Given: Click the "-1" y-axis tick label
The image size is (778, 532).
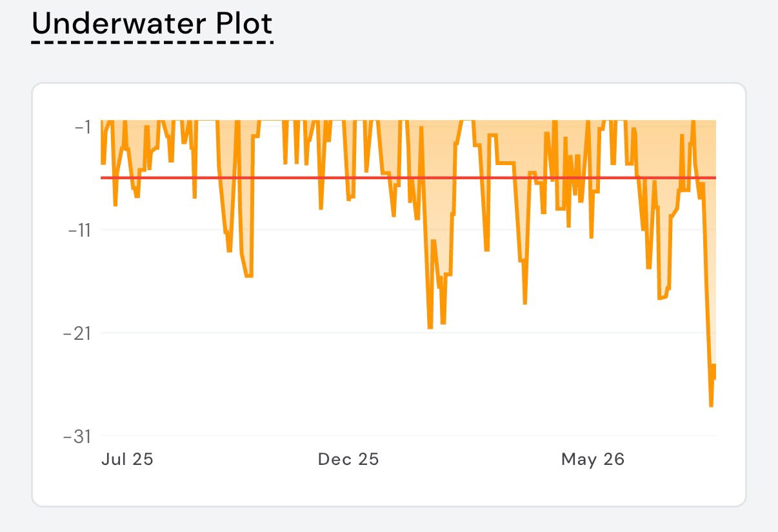Looking at the screenshot, I should point(84,126).
